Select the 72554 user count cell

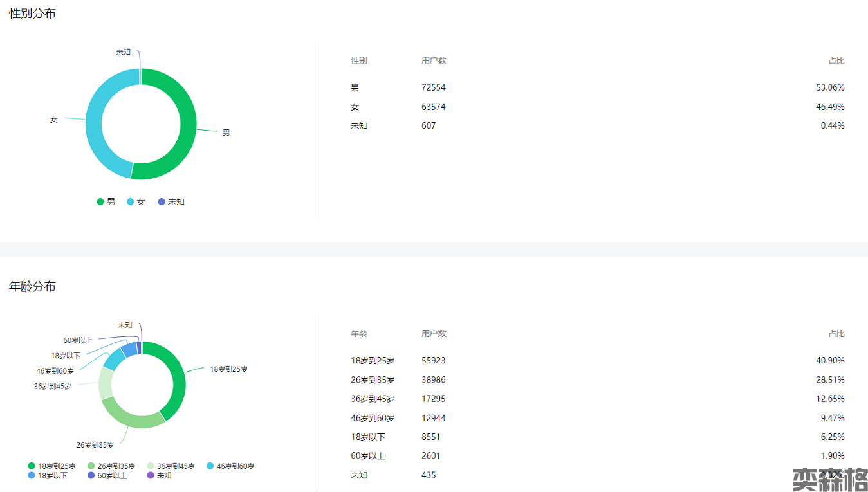pos(434,87)
